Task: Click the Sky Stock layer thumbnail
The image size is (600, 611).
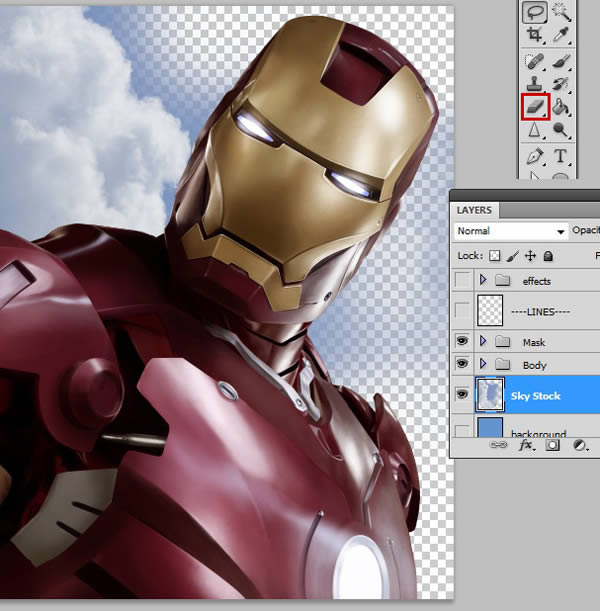Action: (490, 394)
